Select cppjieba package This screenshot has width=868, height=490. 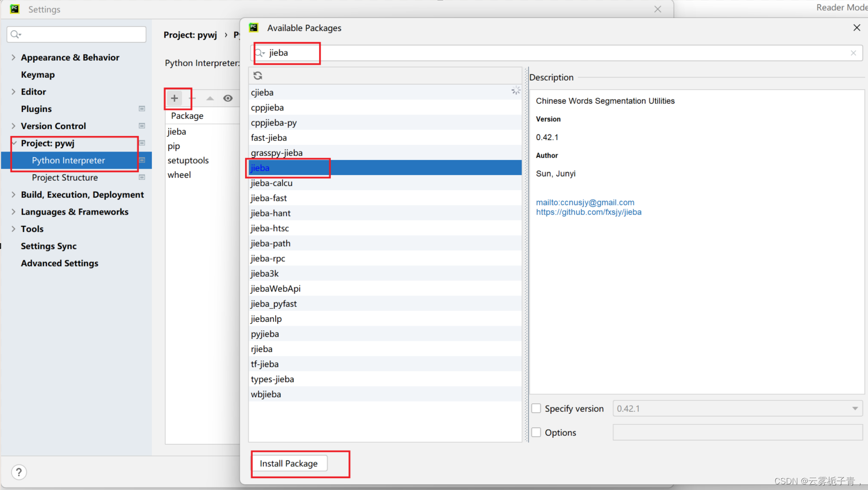[x=385, y=107]
